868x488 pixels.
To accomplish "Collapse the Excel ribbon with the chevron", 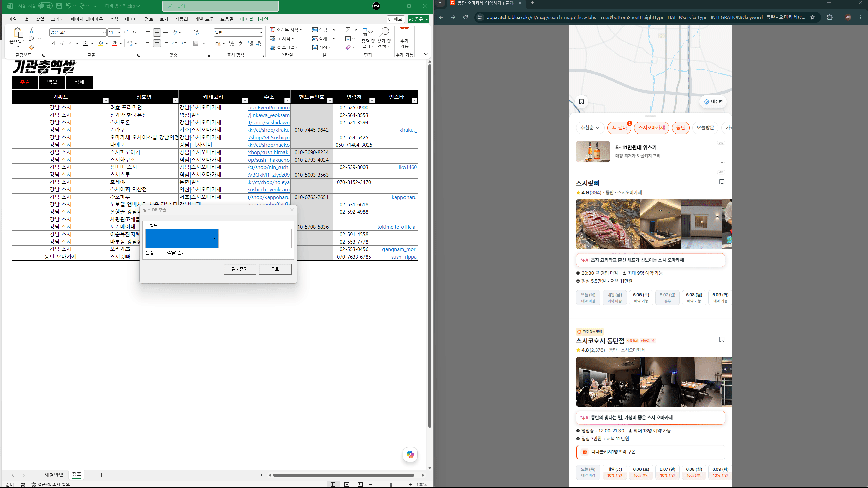I will pyautogui.click(x=426, y=54).
